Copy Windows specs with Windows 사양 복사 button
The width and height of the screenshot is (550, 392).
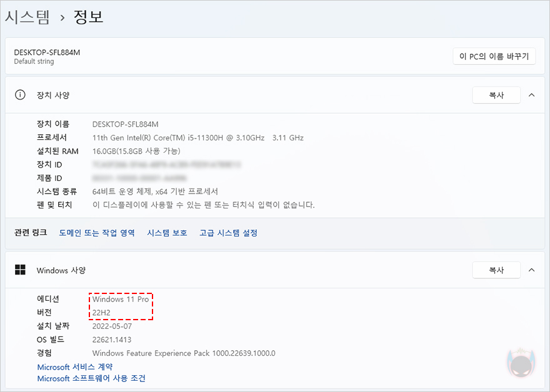tap(496, 270)
